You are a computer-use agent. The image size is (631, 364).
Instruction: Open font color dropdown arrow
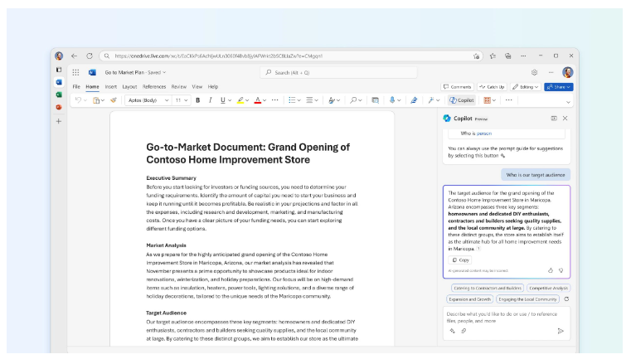coord(265,100)
